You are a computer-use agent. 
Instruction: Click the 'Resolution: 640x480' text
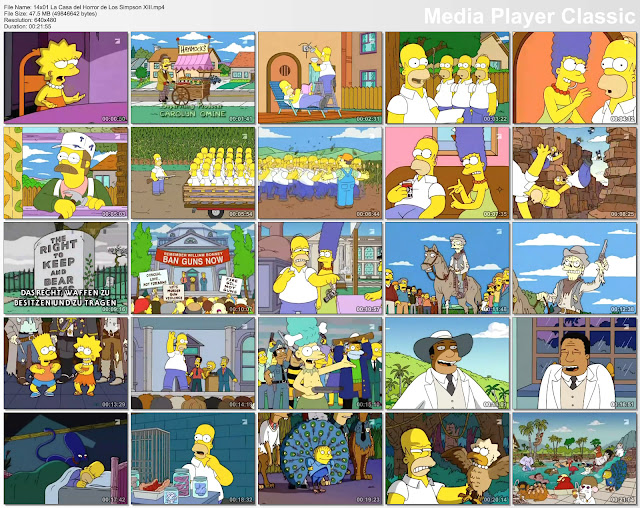point(30,20)
